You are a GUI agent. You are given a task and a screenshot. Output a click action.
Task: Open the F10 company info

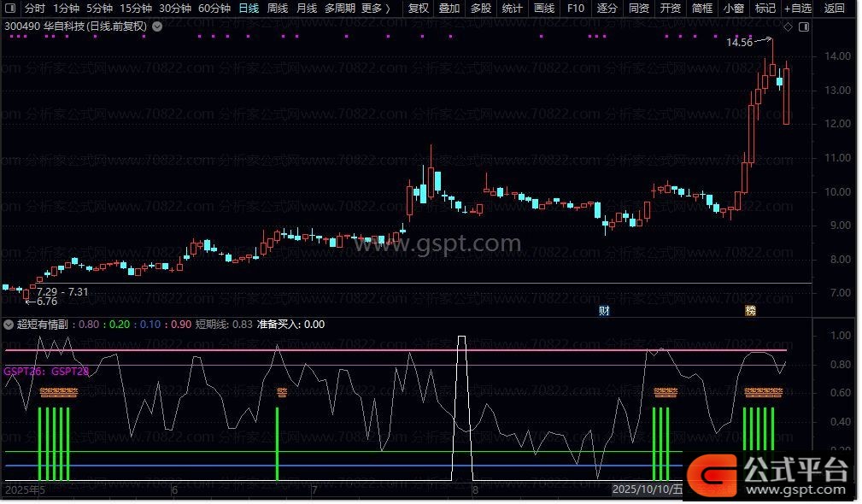tap(576, 9)
